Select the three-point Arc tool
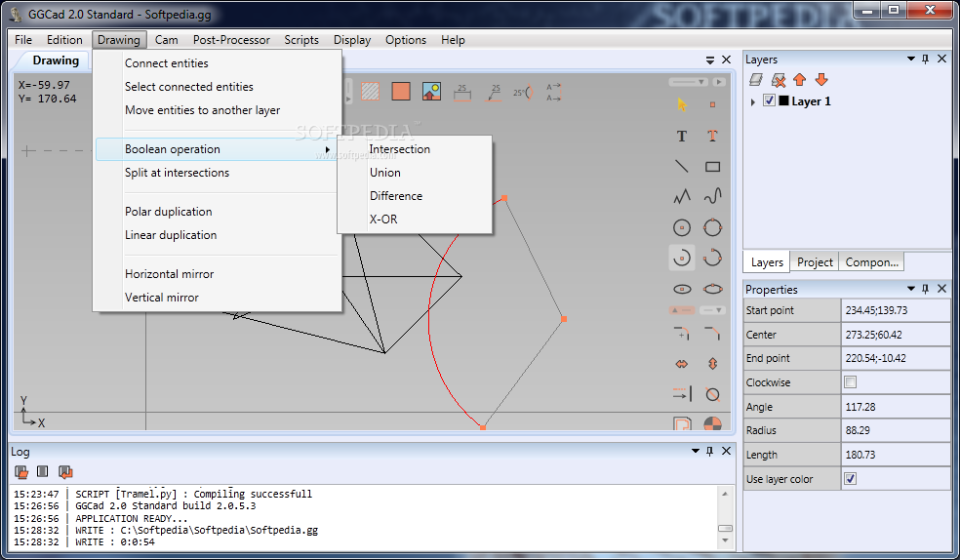960x560 pixels. [712, 258]
